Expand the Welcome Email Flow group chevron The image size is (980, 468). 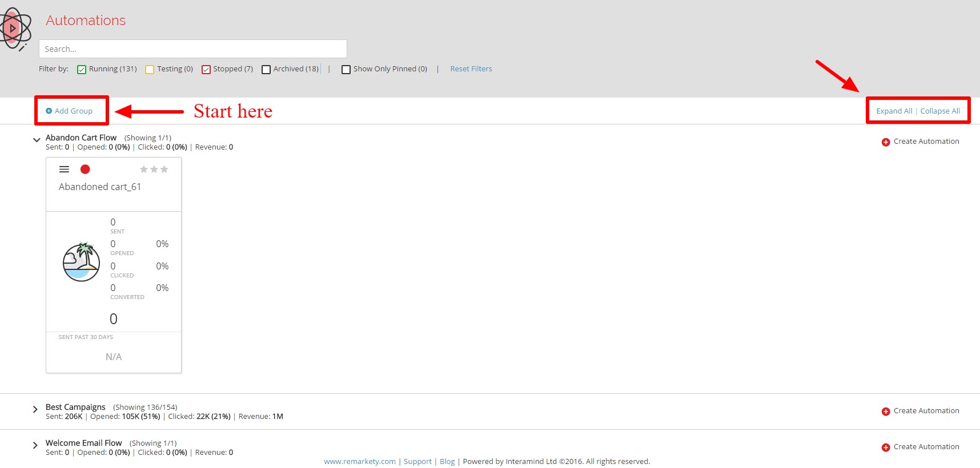pyautogui.click(x=35, y=445)
